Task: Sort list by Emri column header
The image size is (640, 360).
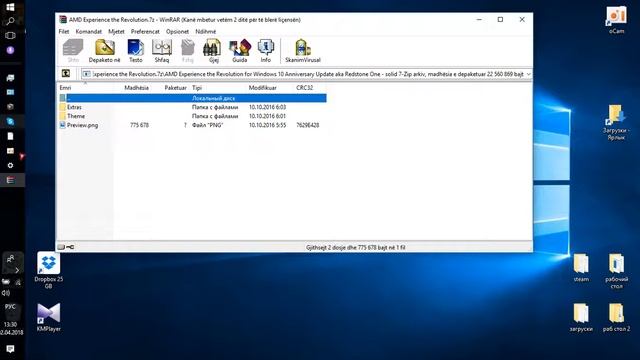Action: tap(65, 88)
